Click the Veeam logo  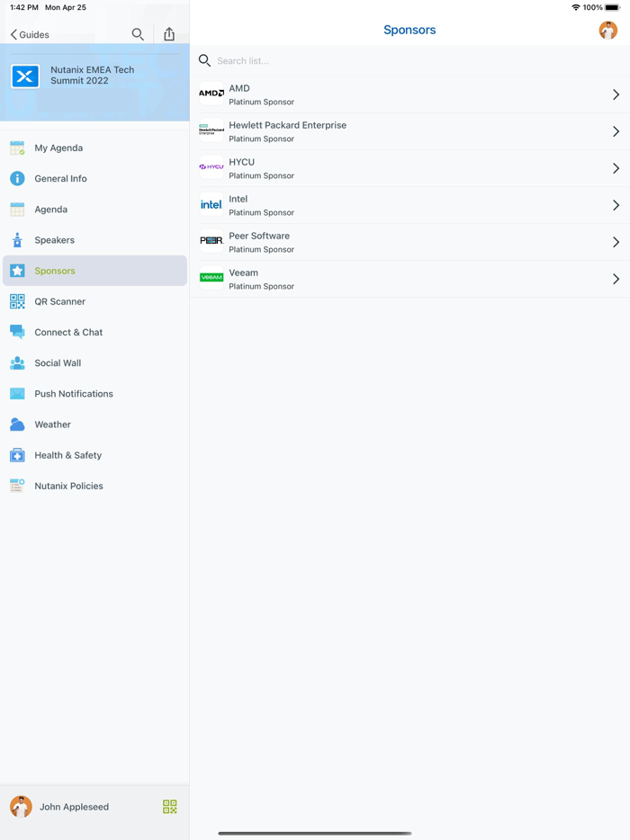tap(211, 278)
